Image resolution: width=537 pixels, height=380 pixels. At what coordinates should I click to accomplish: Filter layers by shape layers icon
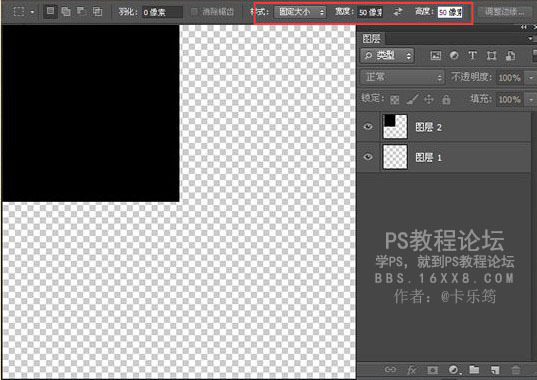(491, 55)
